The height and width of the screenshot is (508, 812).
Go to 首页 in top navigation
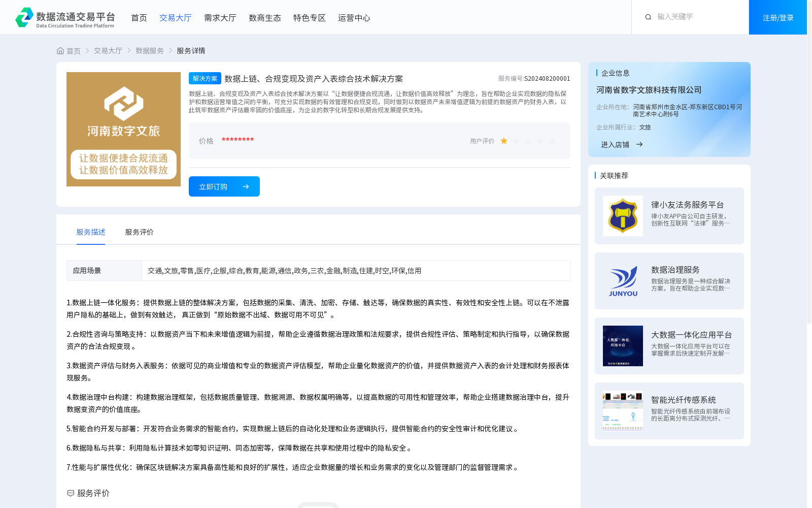click(139, 18)
